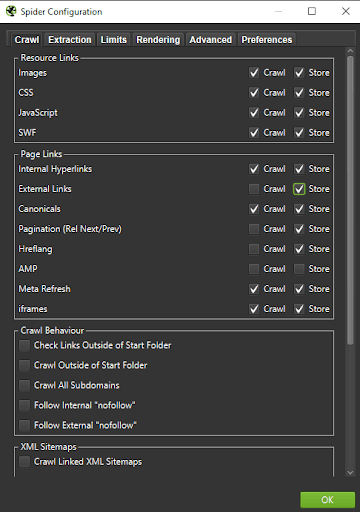The image size is (360, 512).
Task: Disable Crawl for Canonicals
Action: [254, 209]
